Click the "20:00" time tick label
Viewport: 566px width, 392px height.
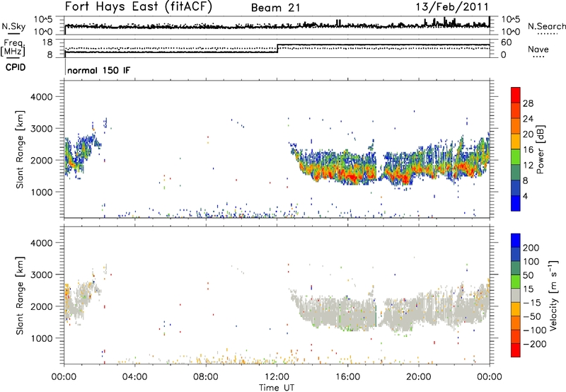click(x=418, y=377)
